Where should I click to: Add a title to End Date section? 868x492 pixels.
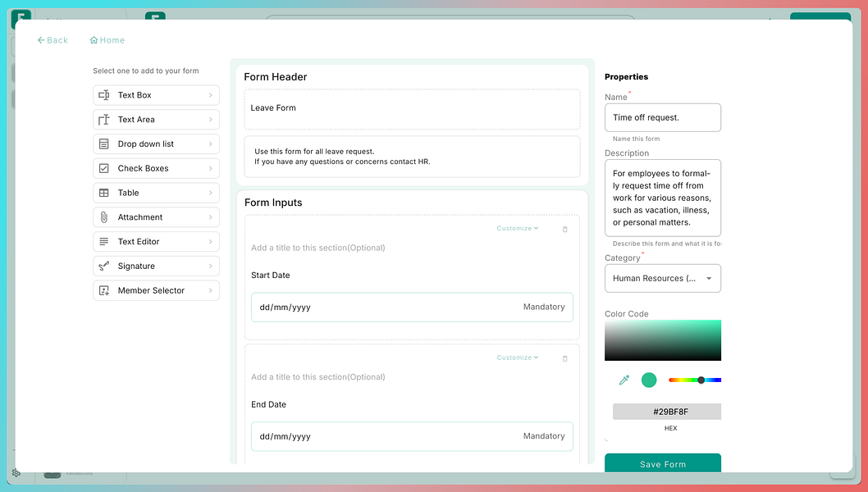[x=318, y=377]
